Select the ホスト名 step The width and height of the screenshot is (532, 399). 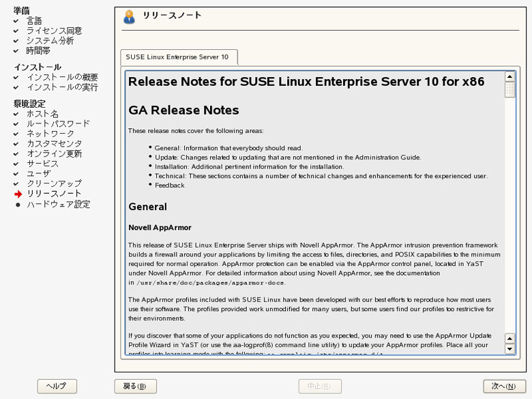[43, 114]
